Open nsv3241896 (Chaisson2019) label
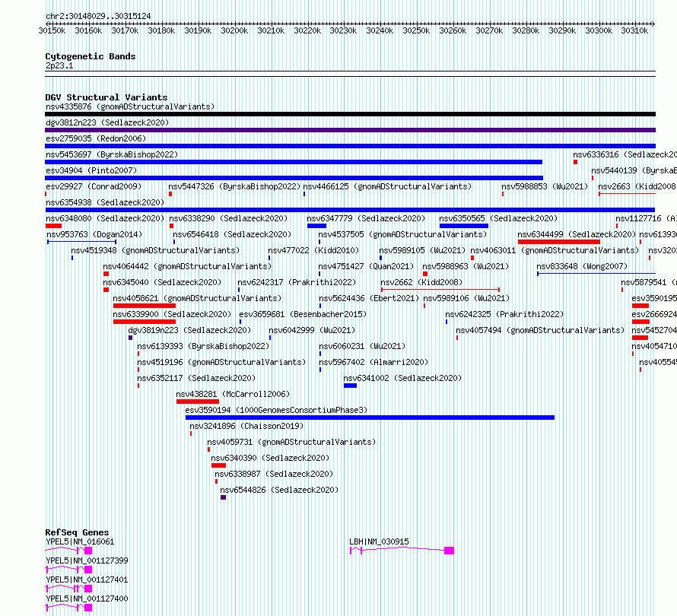This screenshot has width=677, height=616. [246, 426]
